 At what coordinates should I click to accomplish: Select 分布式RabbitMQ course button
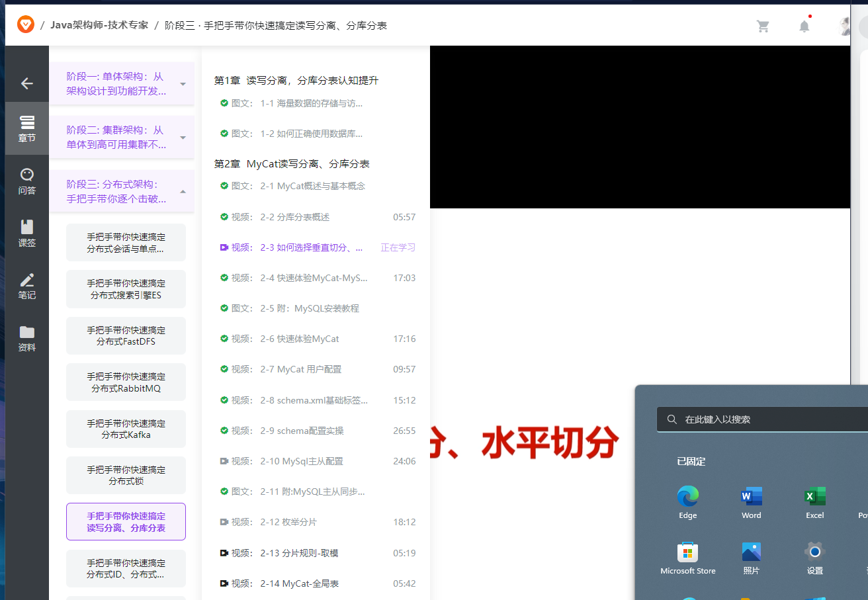126,382
